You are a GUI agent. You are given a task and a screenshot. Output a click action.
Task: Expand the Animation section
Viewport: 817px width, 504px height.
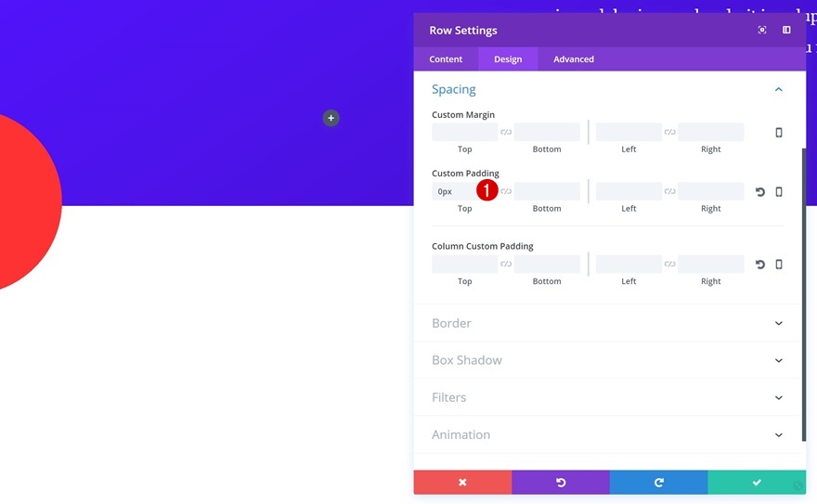607,434
